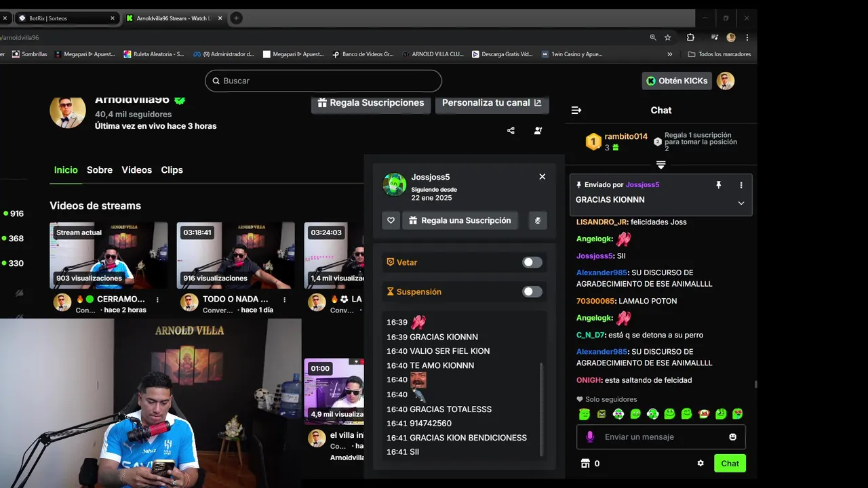The image size is (868, 488).
Task: Open chat settings gear icon
Action: pyautogui.click(x=701, y=464)
